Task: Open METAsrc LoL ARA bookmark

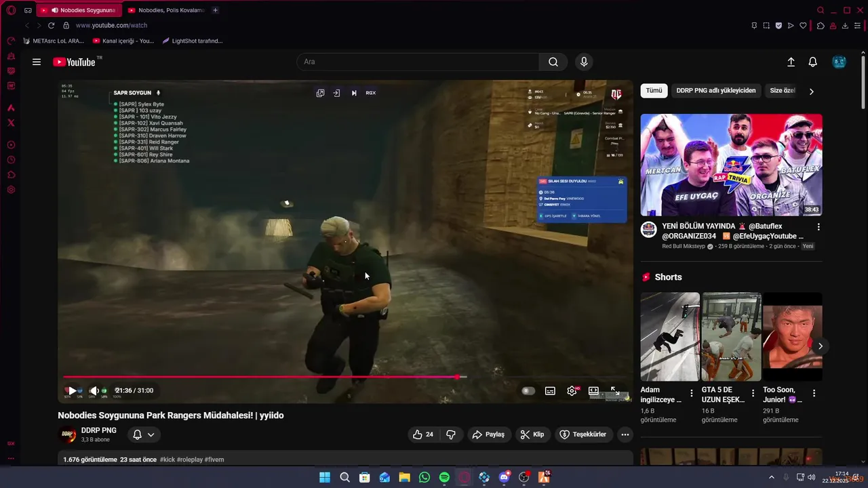Action: tap(53, 41)
